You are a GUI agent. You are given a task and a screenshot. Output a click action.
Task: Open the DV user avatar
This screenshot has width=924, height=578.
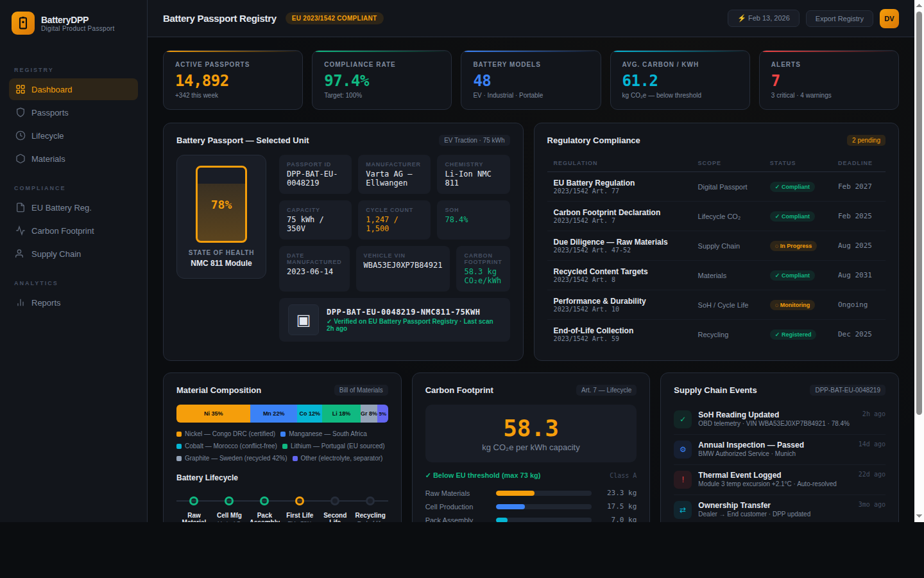pyautogui.click(x=889, y=19)
